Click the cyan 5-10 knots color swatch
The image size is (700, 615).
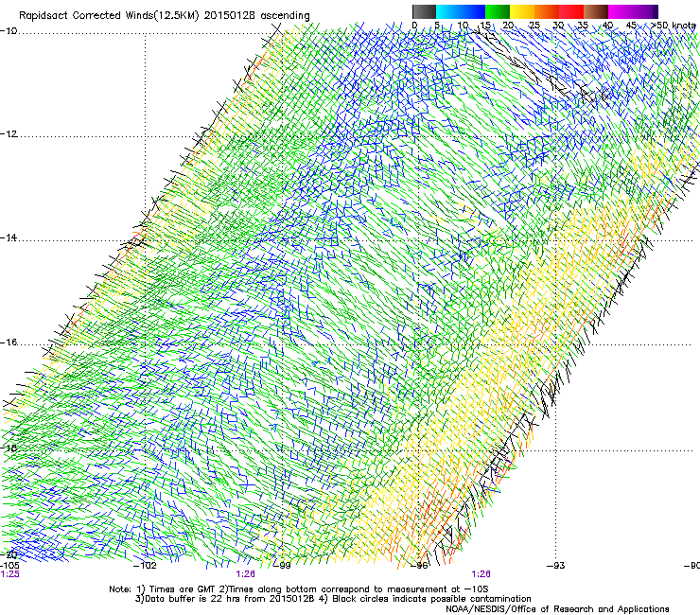(448, 11)
